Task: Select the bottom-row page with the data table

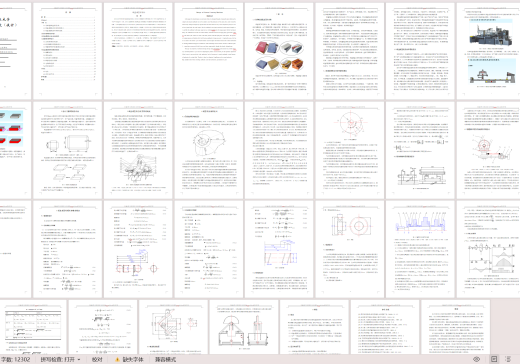Action: tap(33, 327)
